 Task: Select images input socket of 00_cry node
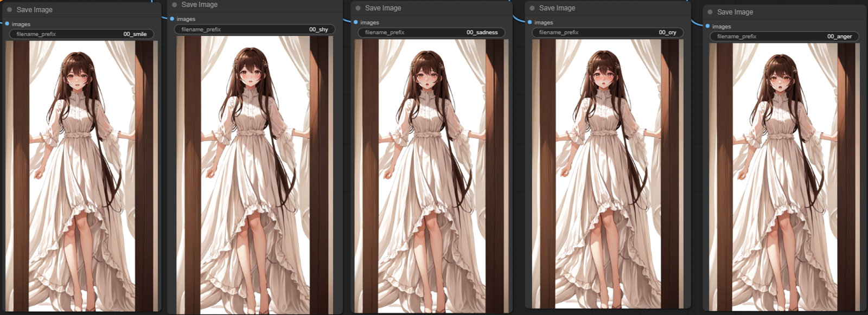pos(530,22)
